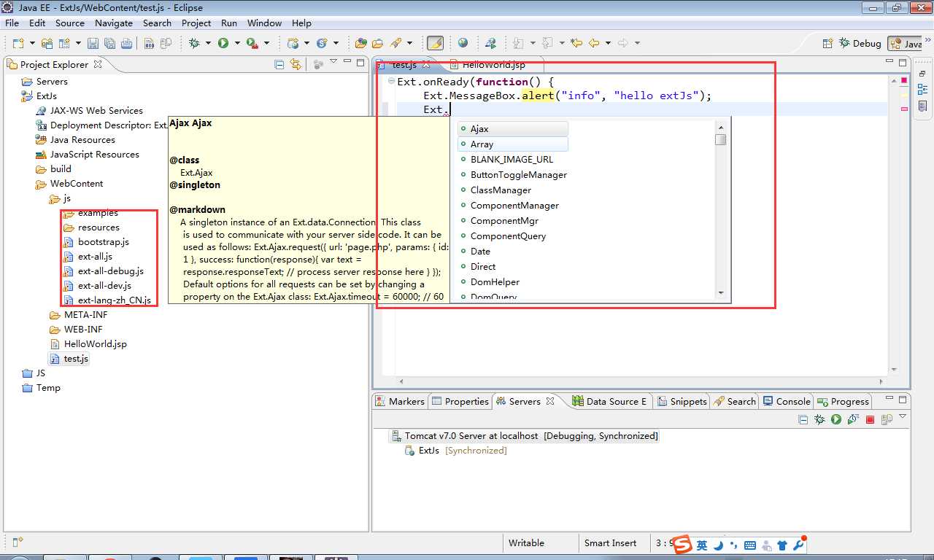Click the Open Task folder toolbar icon
The width and height of the screenshot is (934, 560).
pyautogui.click(x=378, y=43)
